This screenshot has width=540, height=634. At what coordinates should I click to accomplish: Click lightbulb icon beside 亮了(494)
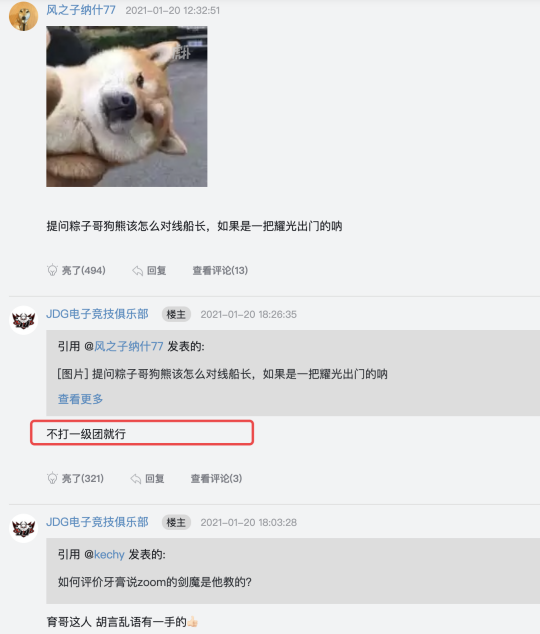pos(52,270)
